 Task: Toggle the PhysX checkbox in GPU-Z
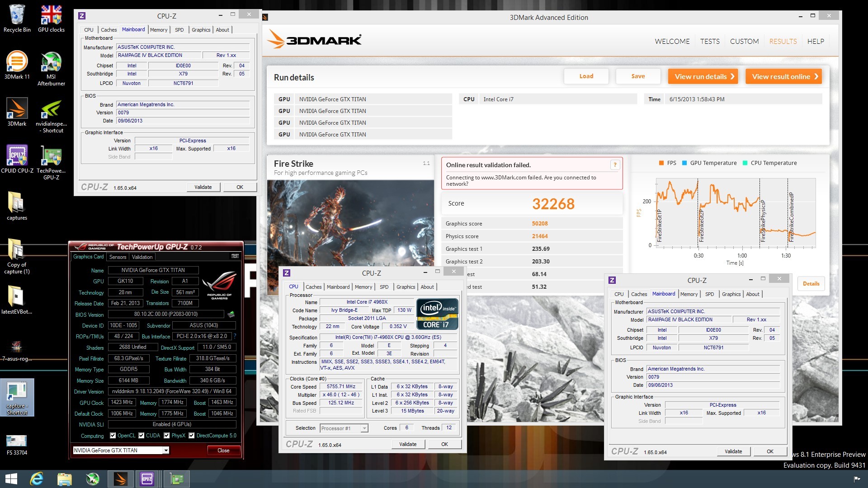(166, 436)
